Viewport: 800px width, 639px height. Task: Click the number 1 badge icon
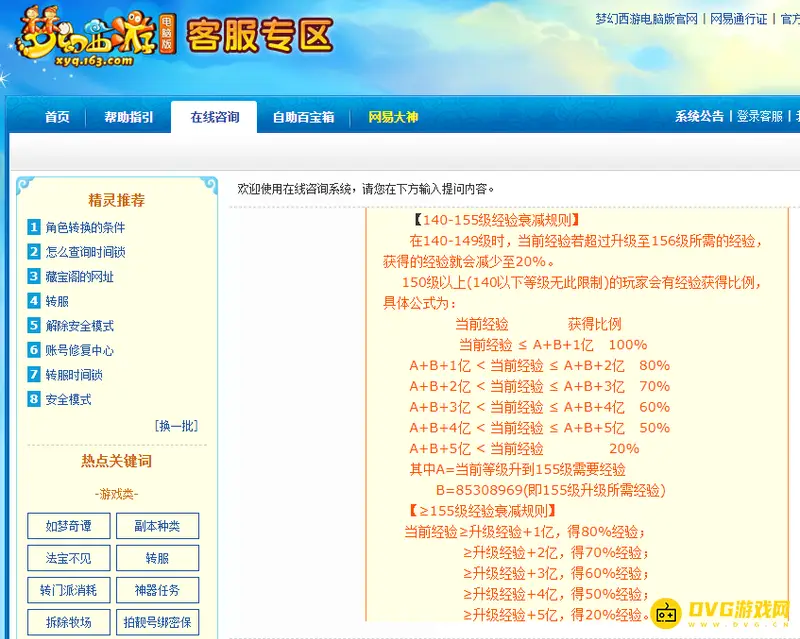34,227
